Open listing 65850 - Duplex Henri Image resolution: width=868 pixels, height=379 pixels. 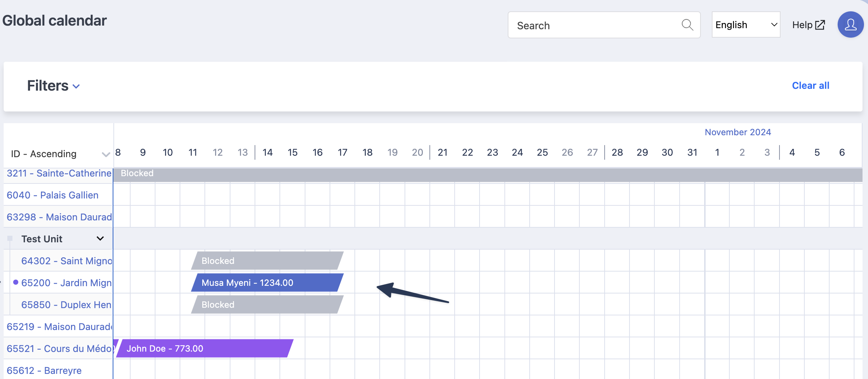point(66,305)
